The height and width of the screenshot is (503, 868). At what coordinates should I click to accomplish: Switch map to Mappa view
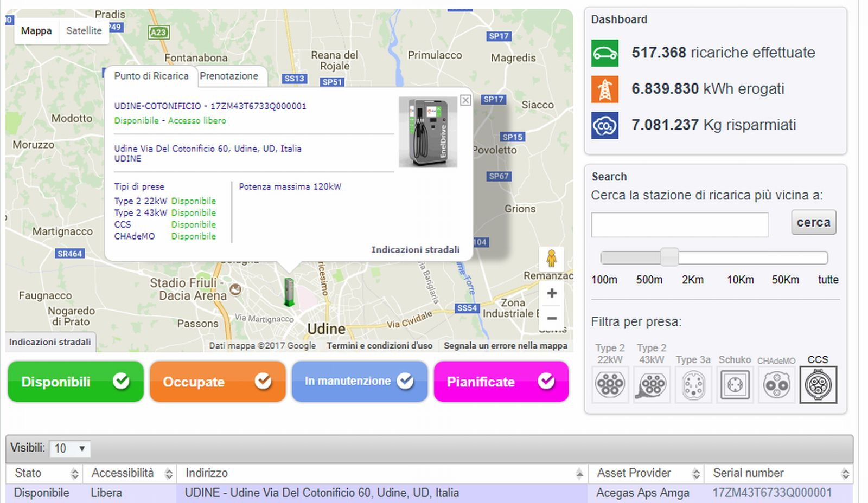(36, 31)
